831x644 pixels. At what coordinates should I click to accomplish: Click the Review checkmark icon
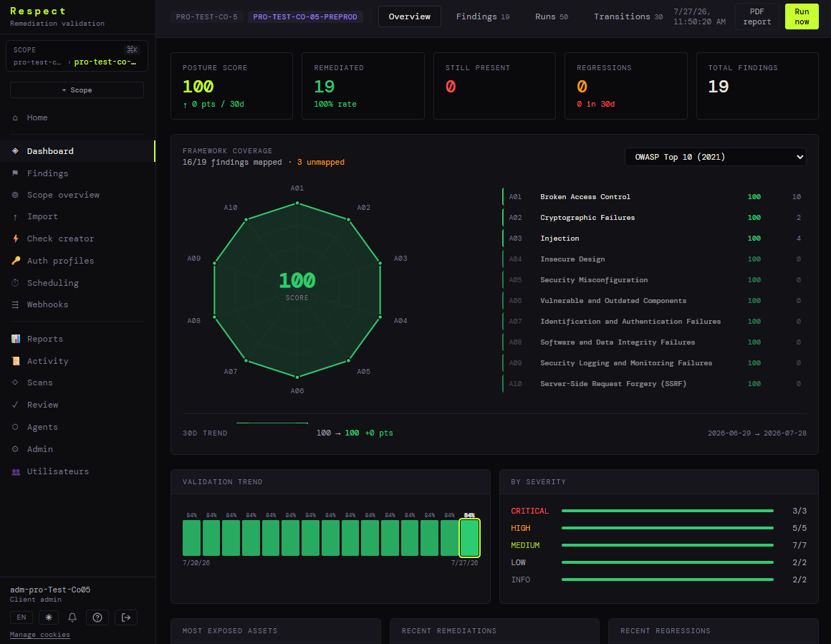pos(15,405)
